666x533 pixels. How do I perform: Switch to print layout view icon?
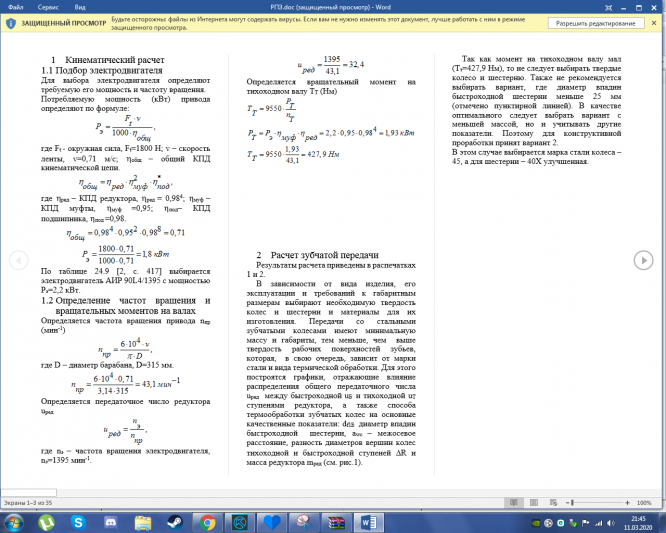(533, 502)
